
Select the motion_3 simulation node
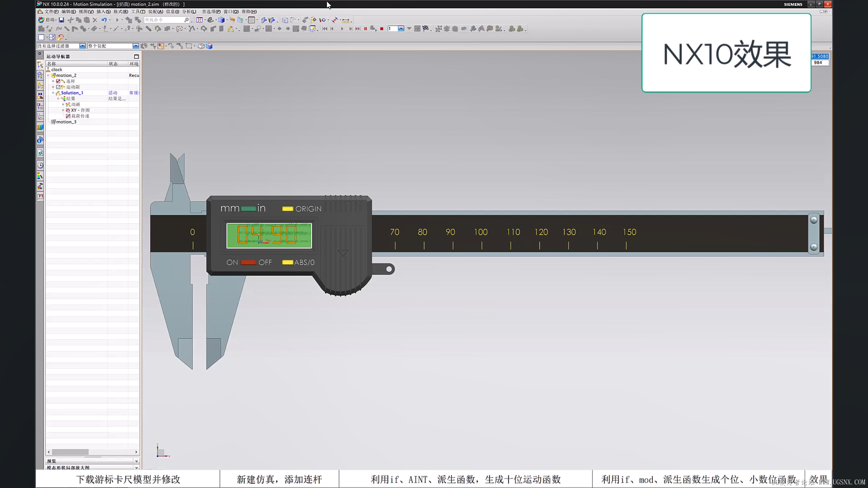coord(66,122)
